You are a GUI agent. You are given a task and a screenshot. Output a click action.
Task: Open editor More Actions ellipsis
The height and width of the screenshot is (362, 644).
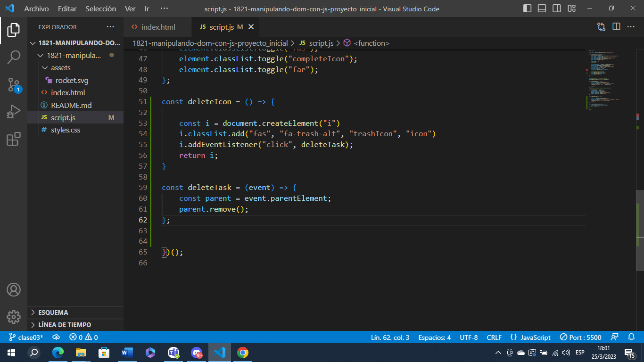tap(631, 27)
